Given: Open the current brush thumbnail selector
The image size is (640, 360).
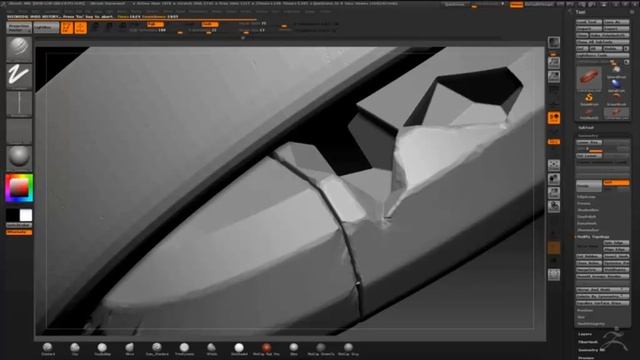Looking at the screenshot, I should (x=19, y=49).
